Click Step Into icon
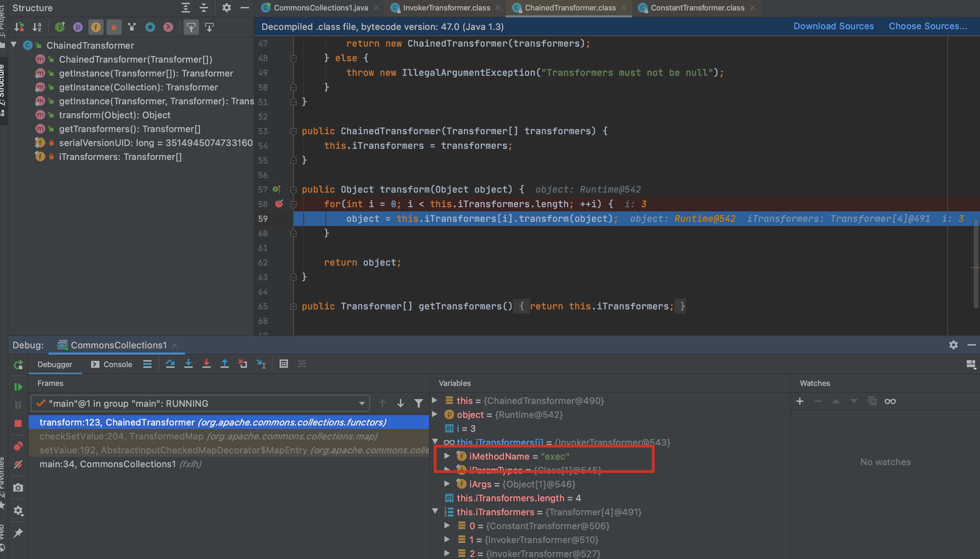980x559 pixels. pos(188,364)
